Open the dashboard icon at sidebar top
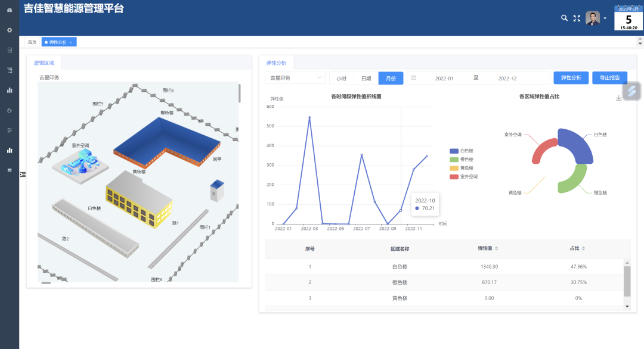The width and height of the screenshot is (644, 349). pyautogui.click(x=10, y=10)
